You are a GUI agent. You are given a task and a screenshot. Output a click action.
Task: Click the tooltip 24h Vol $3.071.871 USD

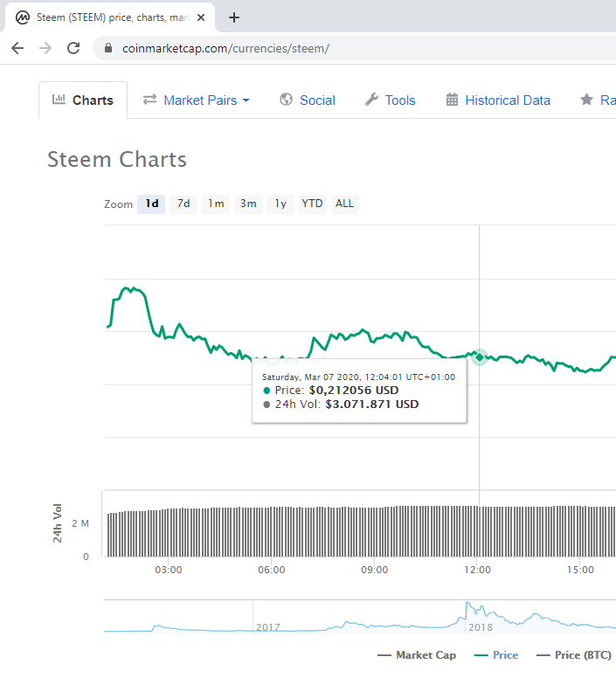pos(371,405)
